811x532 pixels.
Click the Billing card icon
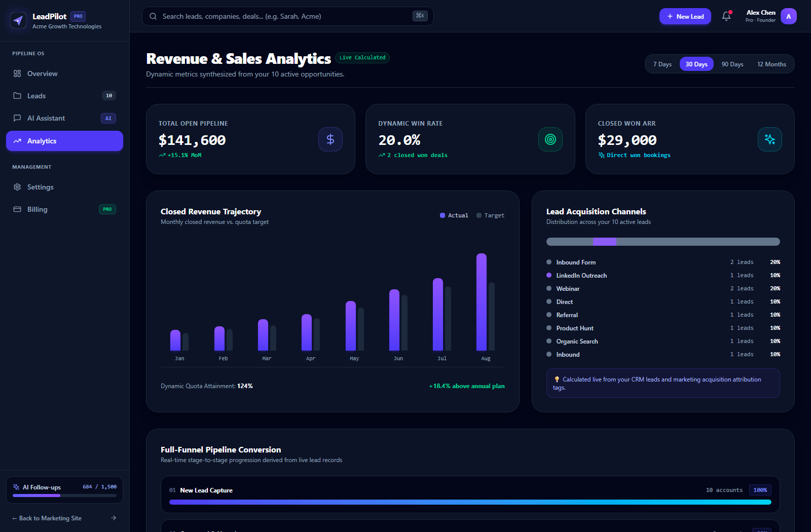point(17,209)
